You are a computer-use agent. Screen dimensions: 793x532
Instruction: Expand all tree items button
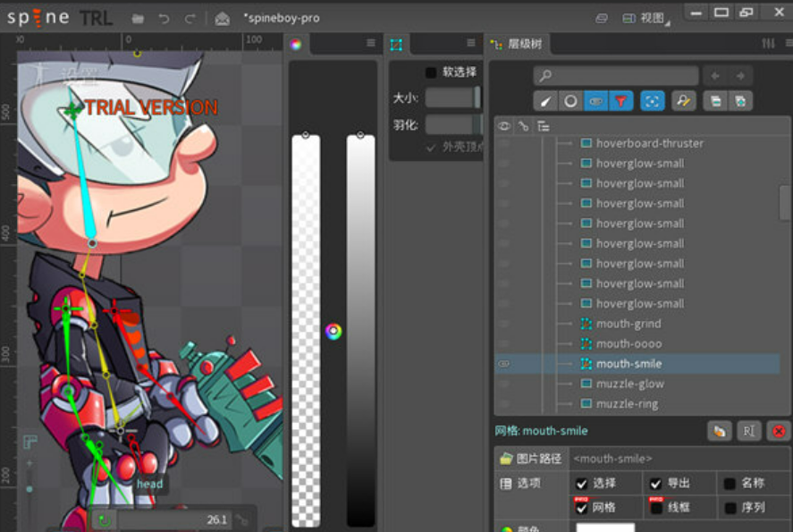(740, 101)
